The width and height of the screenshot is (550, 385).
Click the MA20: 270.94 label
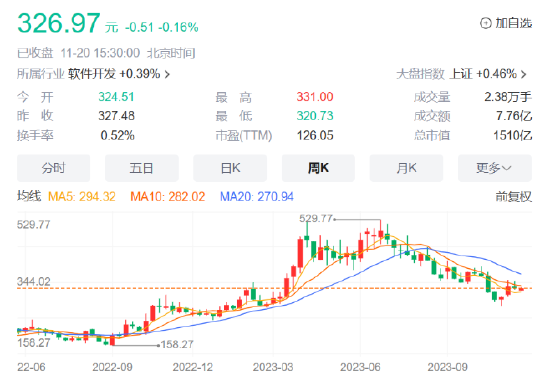point(257,197)
